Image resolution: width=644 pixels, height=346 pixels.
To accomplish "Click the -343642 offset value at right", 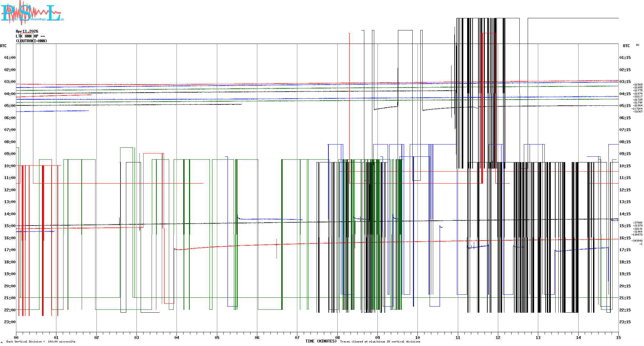I will (x=637, y=241).
